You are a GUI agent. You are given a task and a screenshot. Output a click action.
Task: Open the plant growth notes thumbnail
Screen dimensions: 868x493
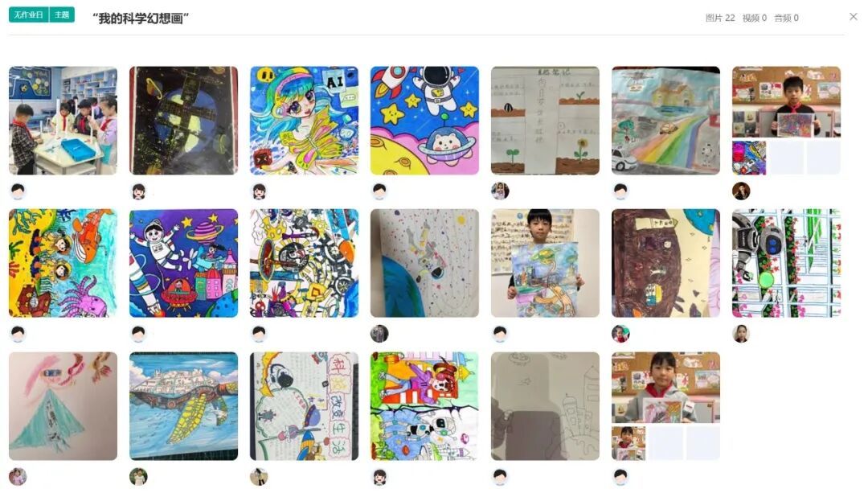(545, 121)
